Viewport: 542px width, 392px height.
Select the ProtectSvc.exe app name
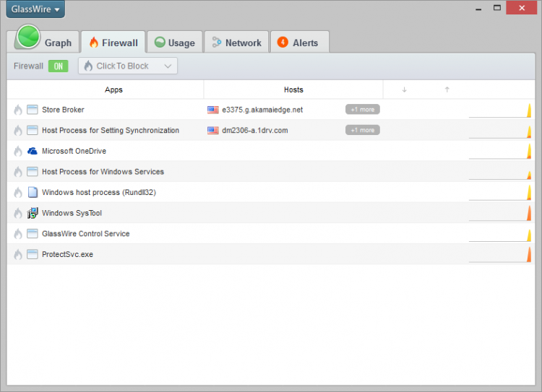click(67, 255)
